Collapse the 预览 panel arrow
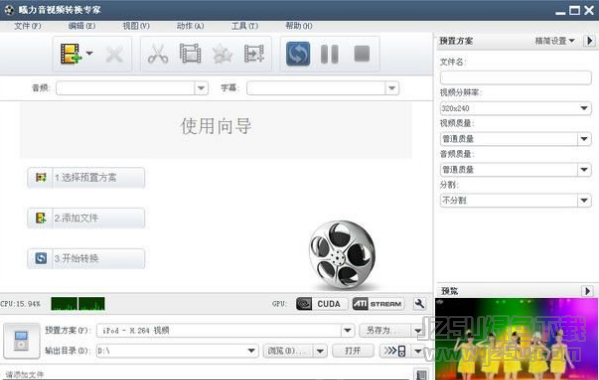The height and width of the screenshot is (380, 599). 588,291
